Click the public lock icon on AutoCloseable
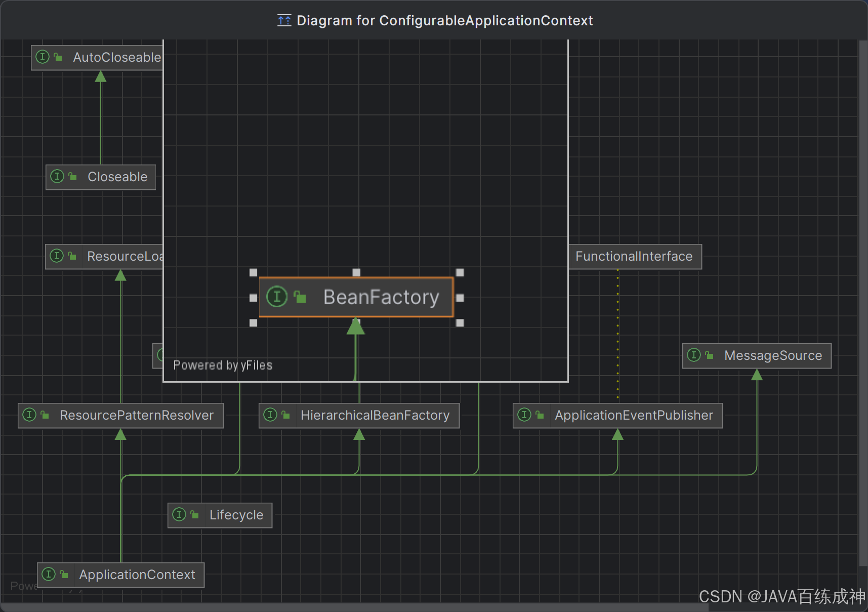The width and height of the screenshot is (868, 612). (58, 57)
